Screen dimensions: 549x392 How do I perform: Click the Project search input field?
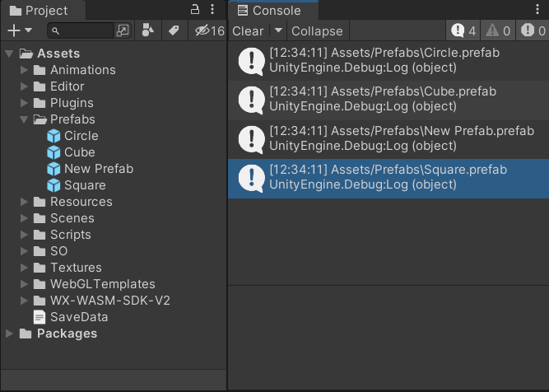81,30
